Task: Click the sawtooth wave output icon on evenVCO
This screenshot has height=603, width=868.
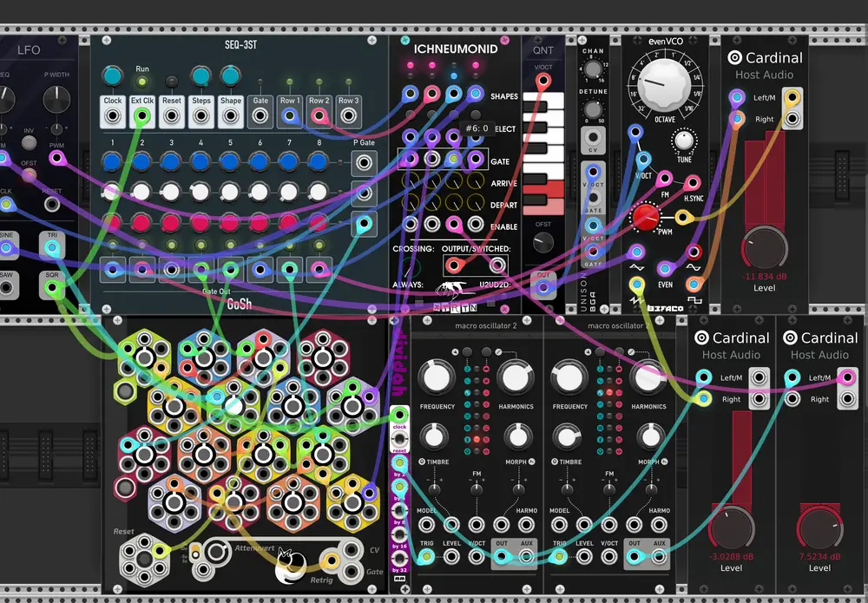Action: tap(636, 299)
